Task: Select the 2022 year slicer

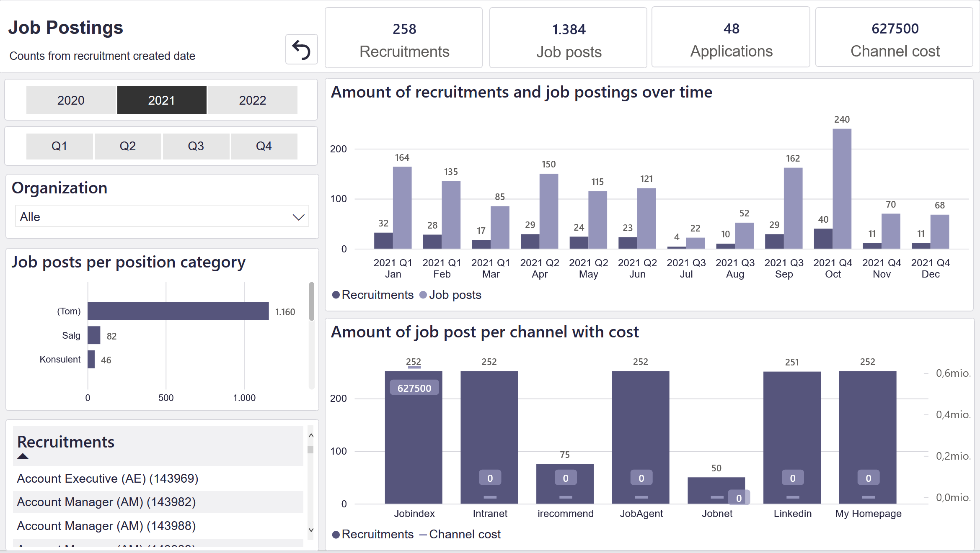Action: point(253,100)
